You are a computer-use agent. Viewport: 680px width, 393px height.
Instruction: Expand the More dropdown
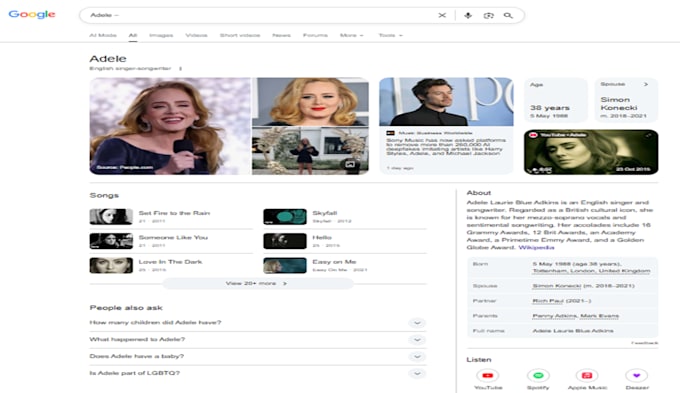[352, 35]
